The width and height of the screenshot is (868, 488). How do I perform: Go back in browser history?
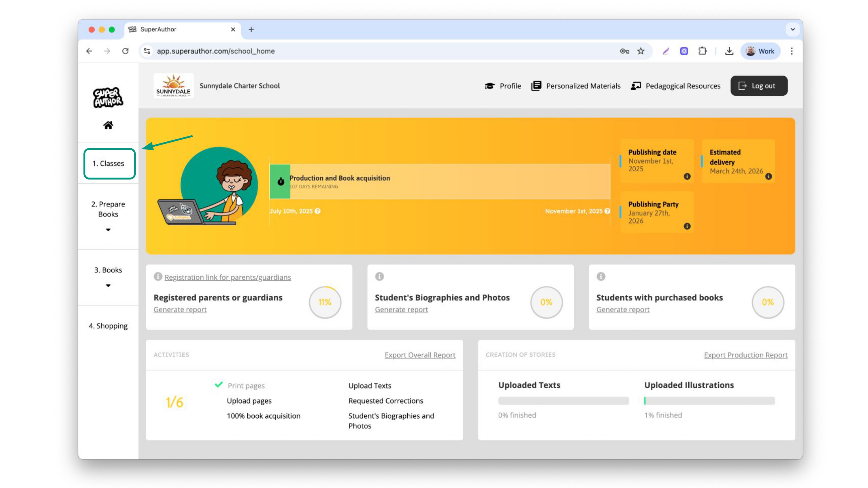click(89, 51)
